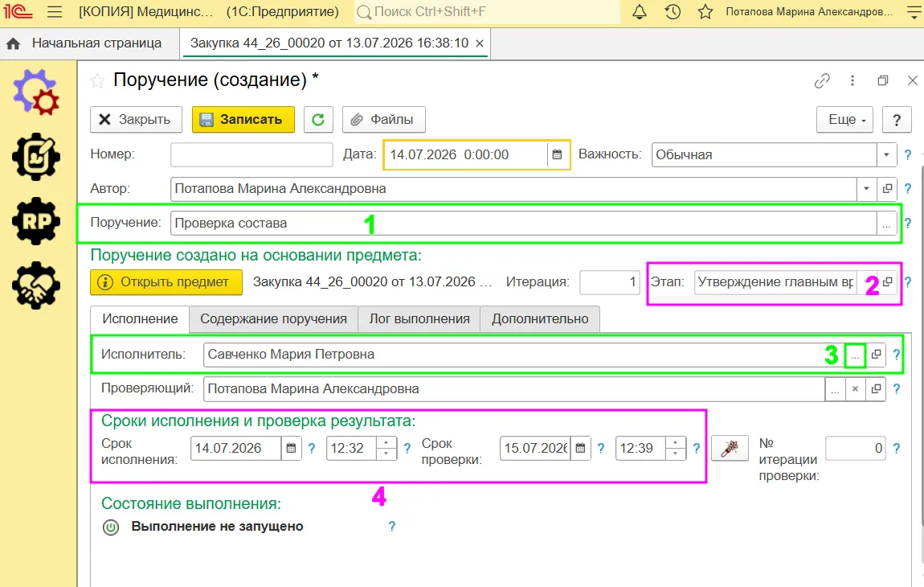Switch to the Исполнение tab
The height and width of the screenshot is (587, 924).
tap(140, 319)
